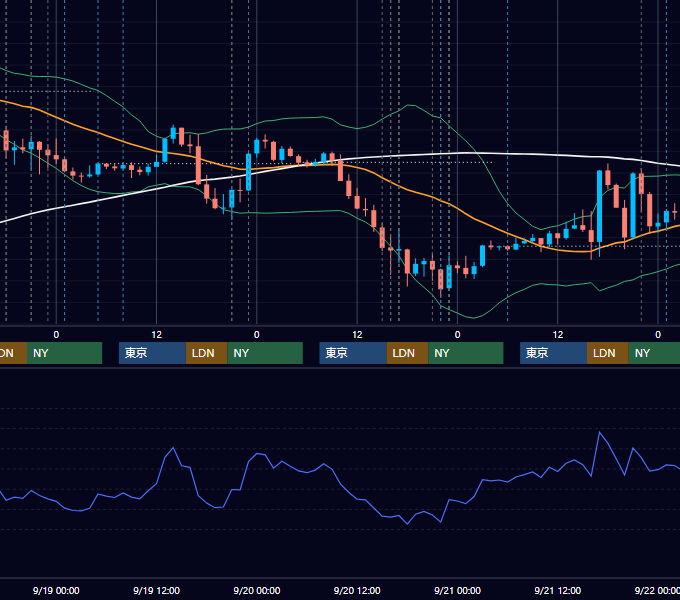Click the '9/21 12:00' date label

(558, 590)
